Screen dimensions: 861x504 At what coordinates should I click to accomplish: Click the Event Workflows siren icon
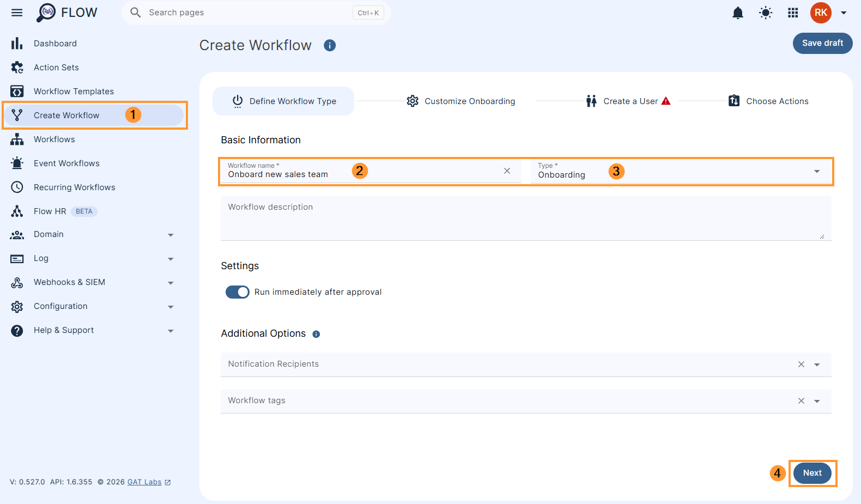[x=17, y=163]
